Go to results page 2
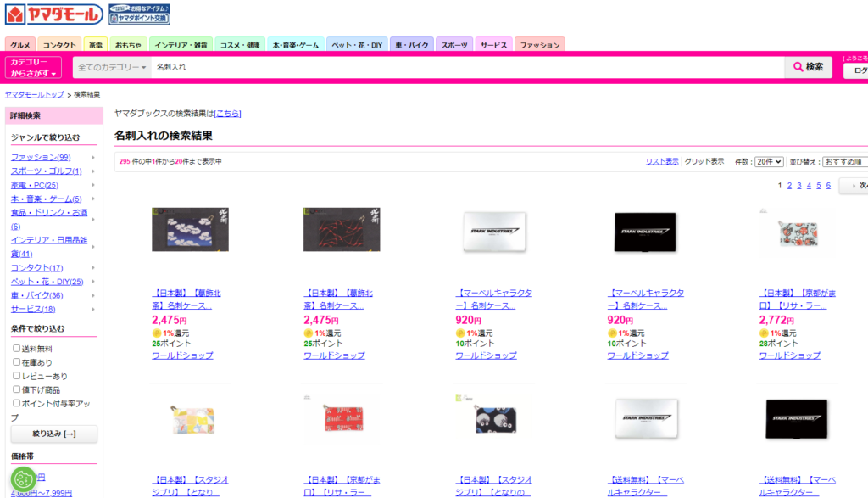Image resolution: width=868 pixels, height=498 pixels. pos(789,186)
